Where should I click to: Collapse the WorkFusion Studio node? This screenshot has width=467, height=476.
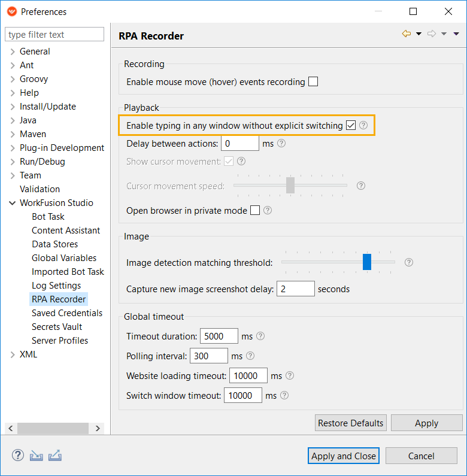(x=13, y=203)
